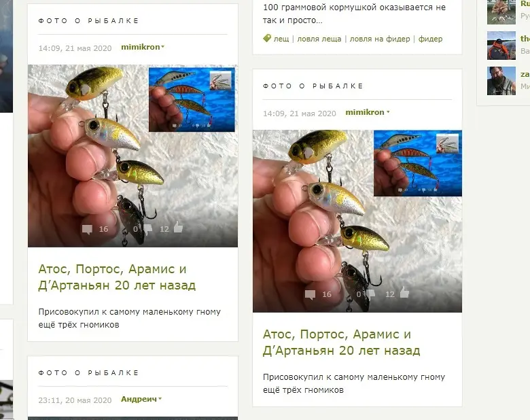Image resolution: width=530 pixels, height=420 pixels.
Task: Open the left post lure photo
Action: 132,156
